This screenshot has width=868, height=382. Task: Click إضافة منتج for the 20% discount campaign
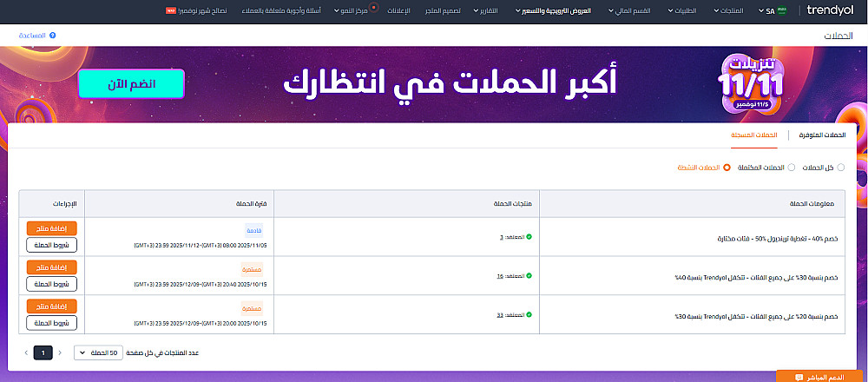(x=51, y=306)
